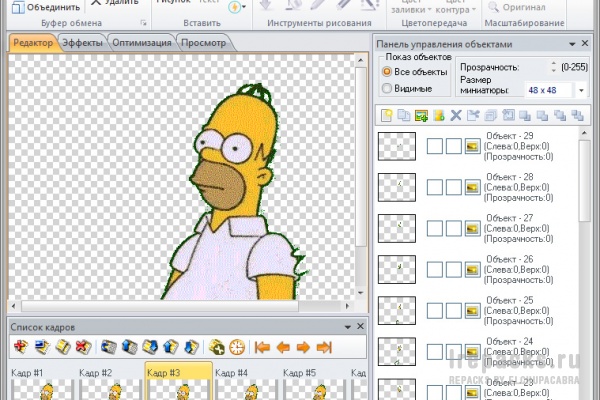Click the Прозрачность spinner up arrow

554,64
